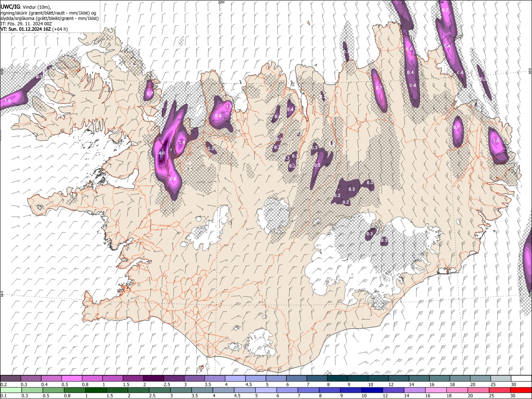Click the 'IT: Fös. 29. 11. 2024 00Z' line
This screenshot has height=399, width=532.
26,24
